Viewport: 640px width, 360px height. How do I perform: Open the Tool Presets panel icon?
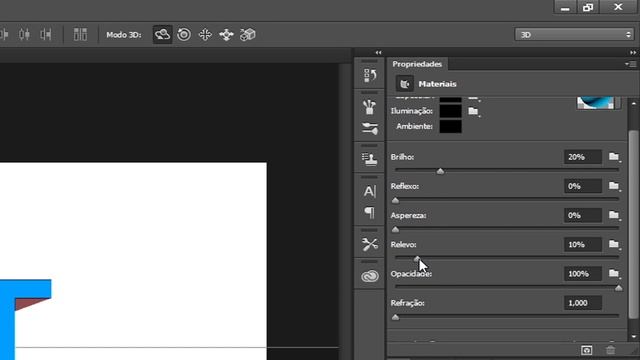(369, 244)
